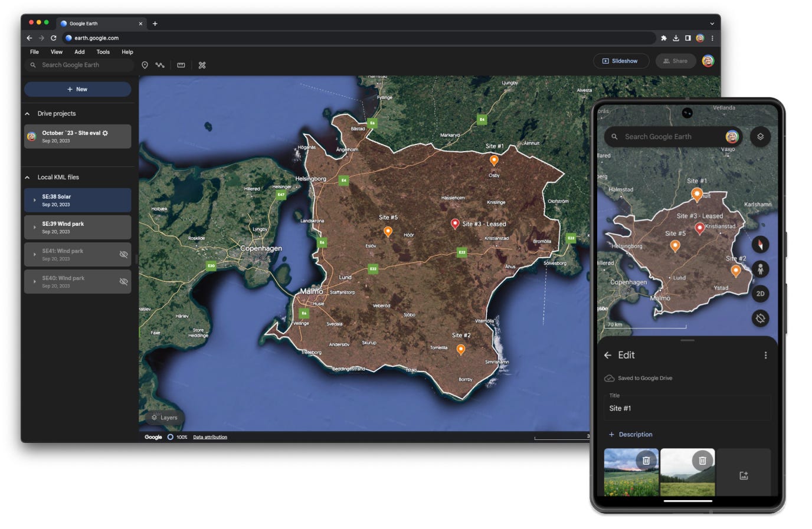Open the File menu

point(34,52)
